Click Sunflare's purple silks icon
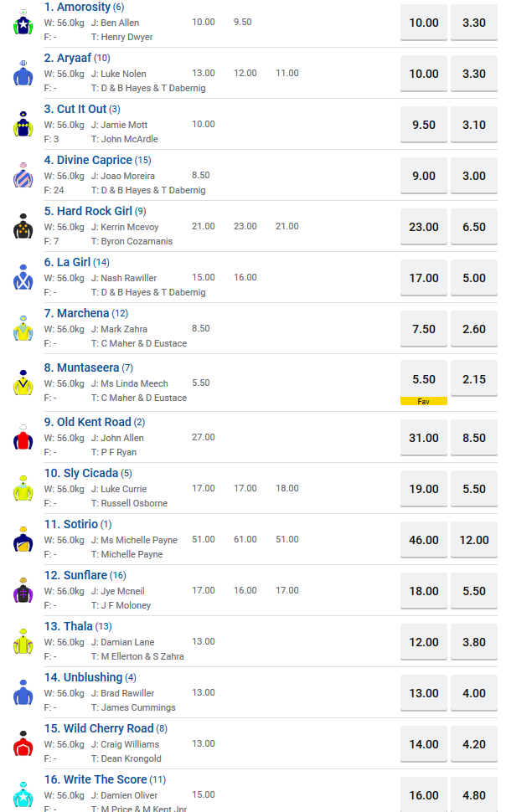The height and width of the screenshot is (812, 506). point(23,591)
